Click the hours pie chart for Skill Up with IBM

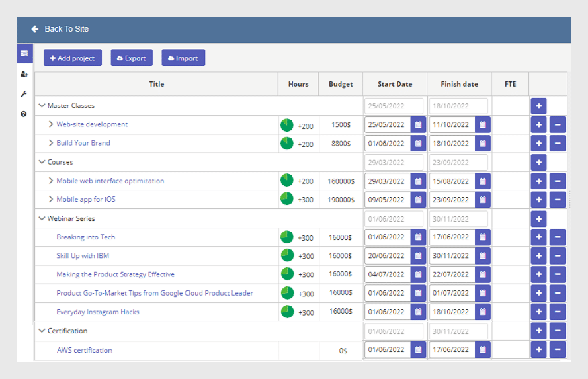tap(287, 255)
